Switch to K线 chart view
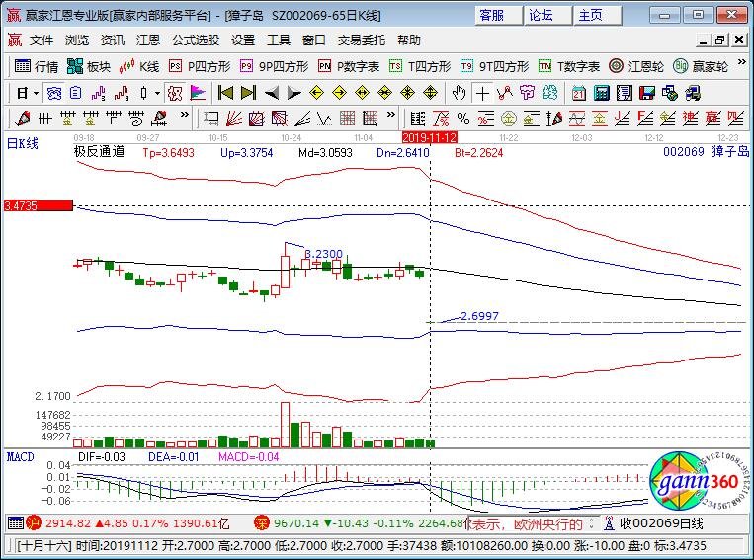Screen dimensions: 754x560 click(139, 66)
